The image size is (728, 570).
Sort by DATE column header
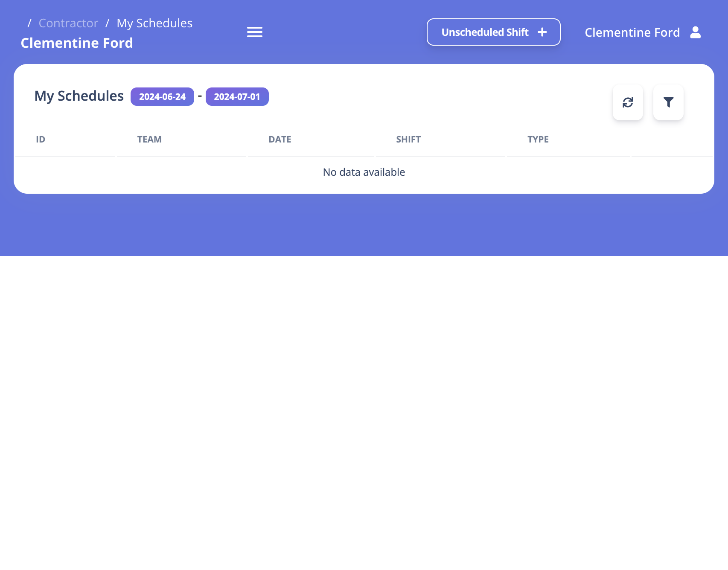(280, 140)
